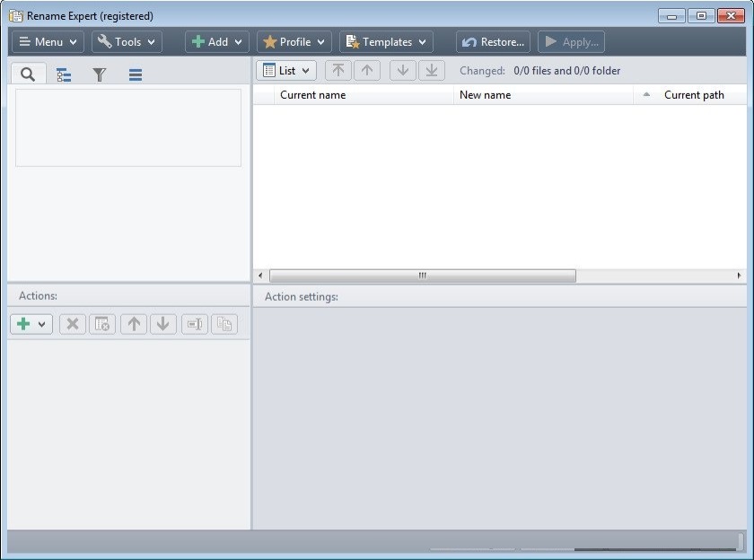Image resolution: width=754 pixels, height=560 pixels.
Task: Open the Templates dropdown
Action: (x=386, y=42)
